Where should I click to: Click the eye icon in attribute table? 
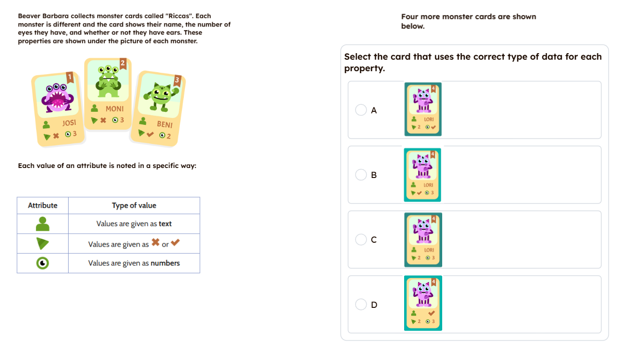point(43,263)
